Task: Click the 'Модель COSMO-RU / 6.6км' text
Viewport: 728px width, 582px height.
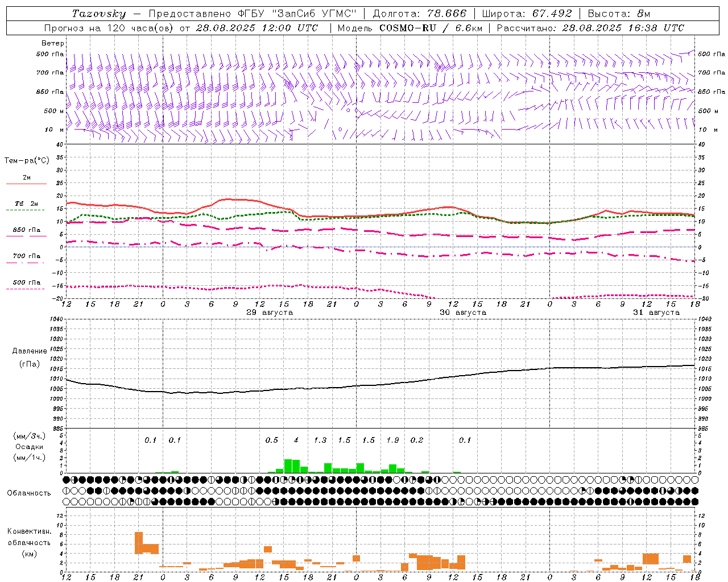Action: tap(410, 28)
